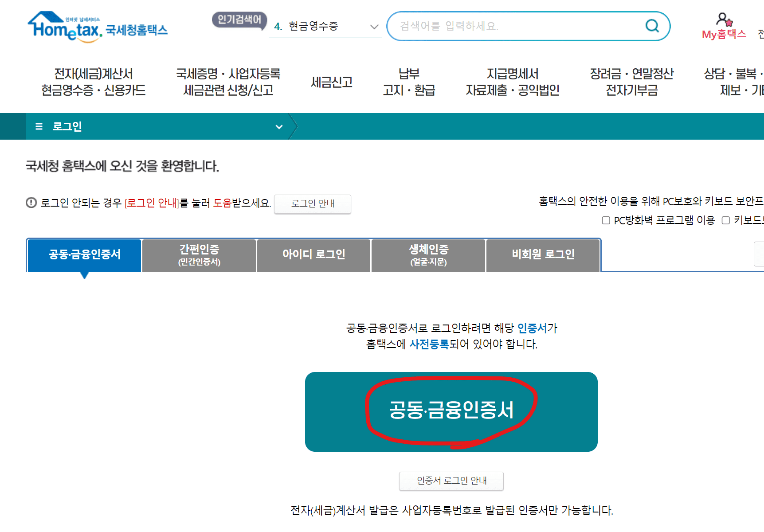Open the 지급명세서 자료제출·공익법인 menu
The height and width of the screenshot is (532, 764).
513,82
